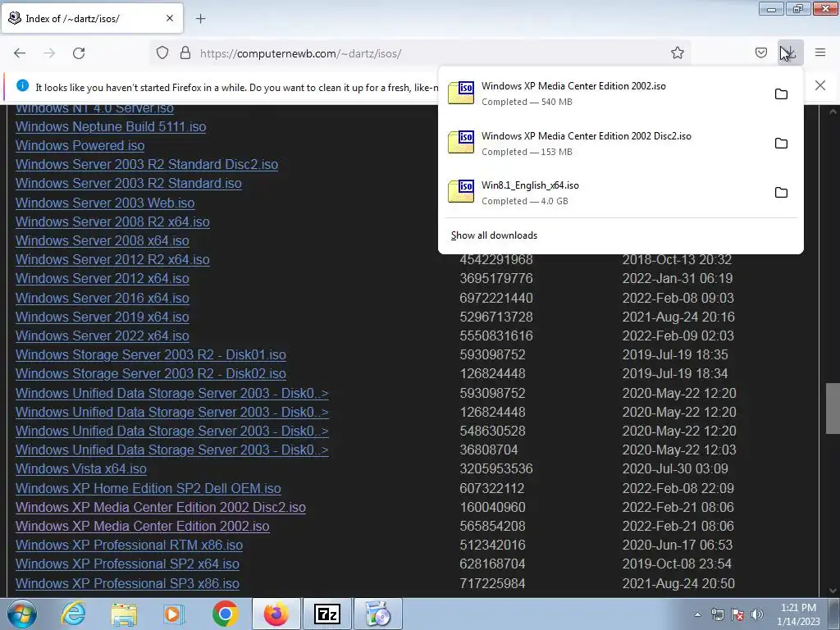Select the Index of /~dartz/isos/ tab
The image size is (840, 630).
pos(92,18)
